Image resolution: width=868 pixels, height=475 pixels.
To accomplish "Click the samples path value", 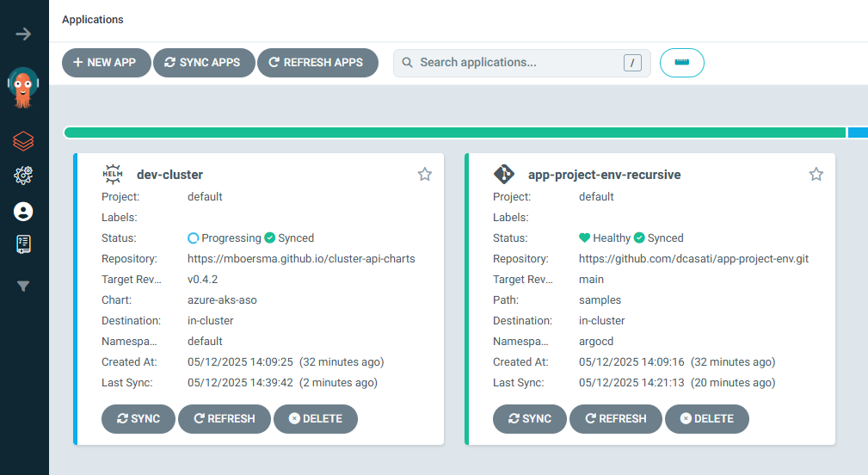I will click(x=600, y=300).
